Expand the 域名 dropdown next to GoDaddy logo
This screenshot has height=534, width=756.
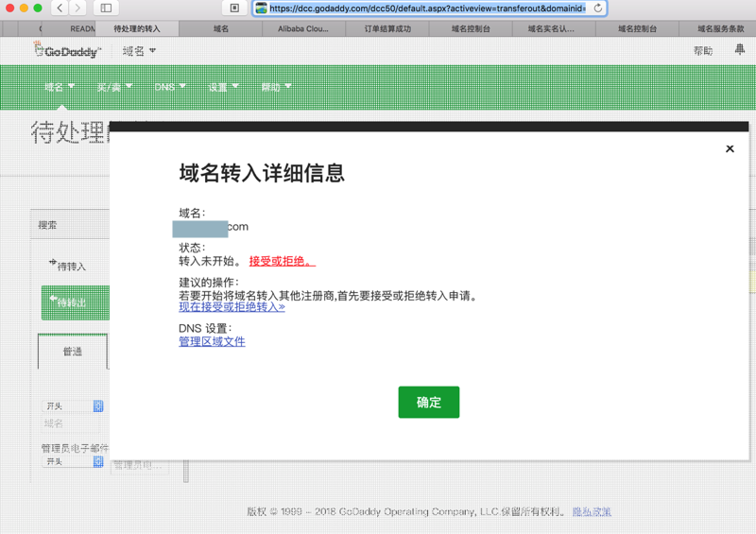click(x=139, y=51)
